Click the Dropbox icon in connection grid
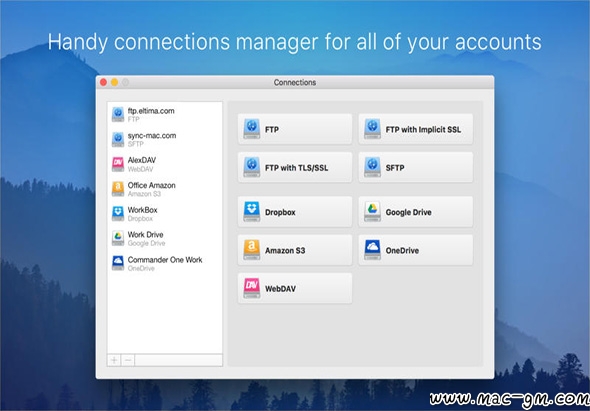 [252, 212]
